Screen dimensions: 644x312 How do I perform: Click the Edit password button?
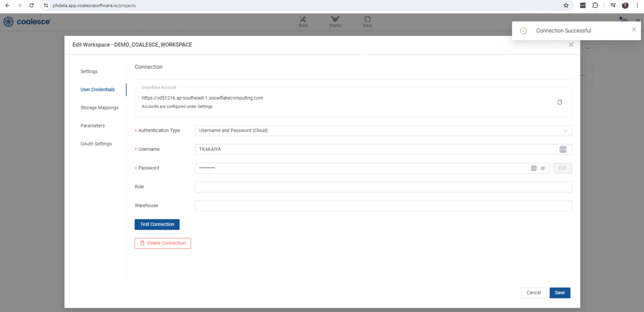click(562, 168)
